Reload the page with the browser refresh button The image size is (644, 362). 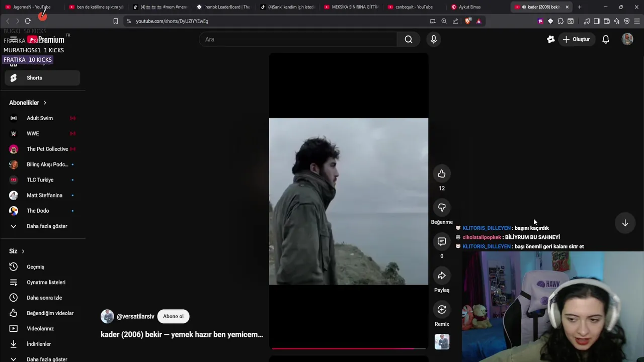(x=28, y=21)
